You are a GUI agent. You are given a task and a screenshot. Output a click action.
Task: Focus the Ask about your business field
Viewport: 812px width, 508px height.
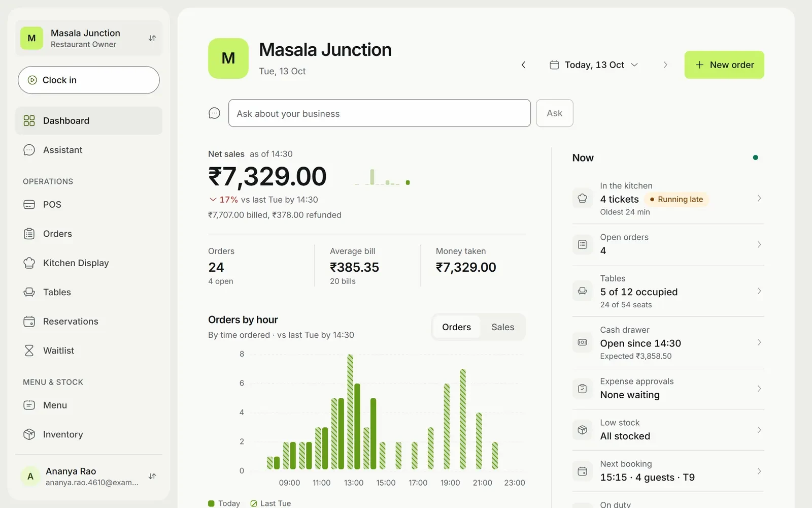(380, 113)
